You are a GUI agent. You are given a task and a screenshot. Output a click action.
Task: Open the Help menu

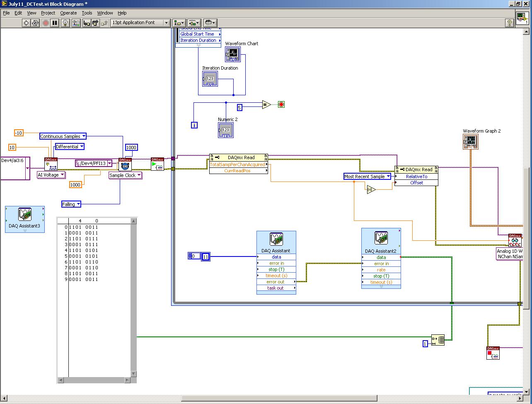coord(122,13)
